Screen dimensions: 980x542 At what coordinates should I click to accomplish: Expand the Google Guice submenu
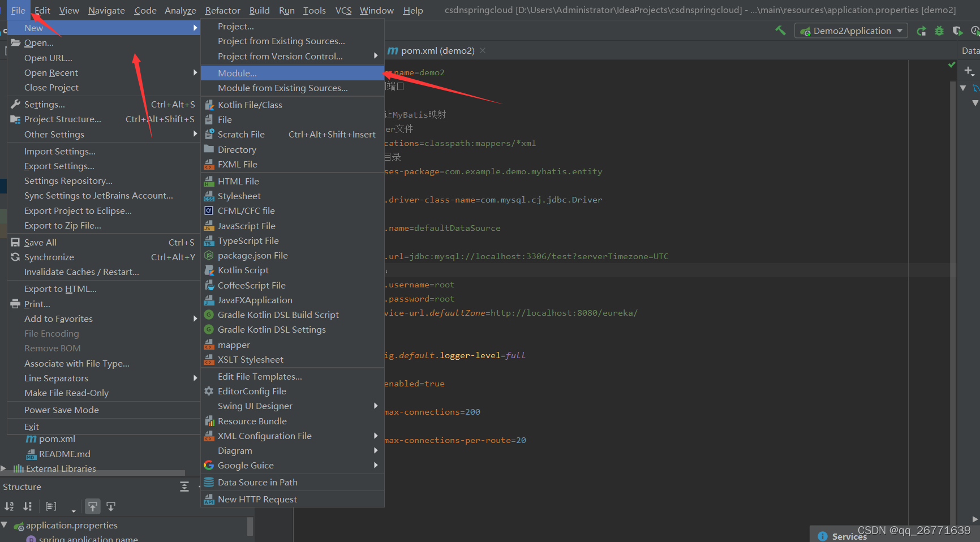293,465
